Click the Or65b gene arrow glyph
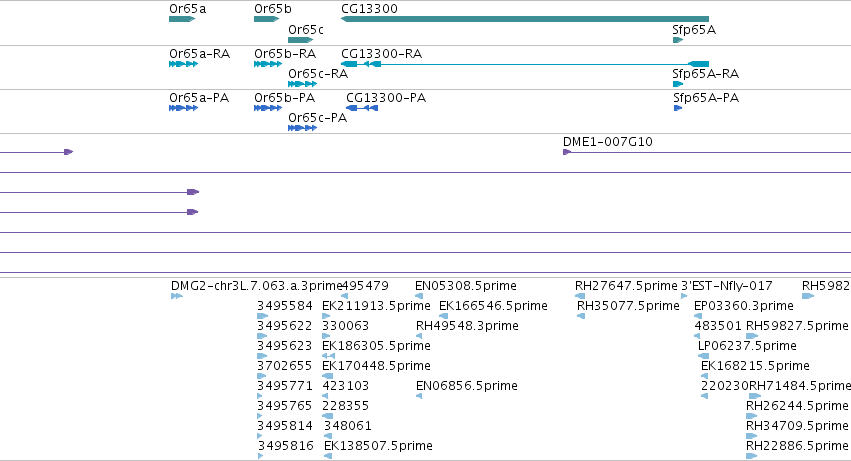The width and height of the screenshot is (851, 461). click(266, 19)
